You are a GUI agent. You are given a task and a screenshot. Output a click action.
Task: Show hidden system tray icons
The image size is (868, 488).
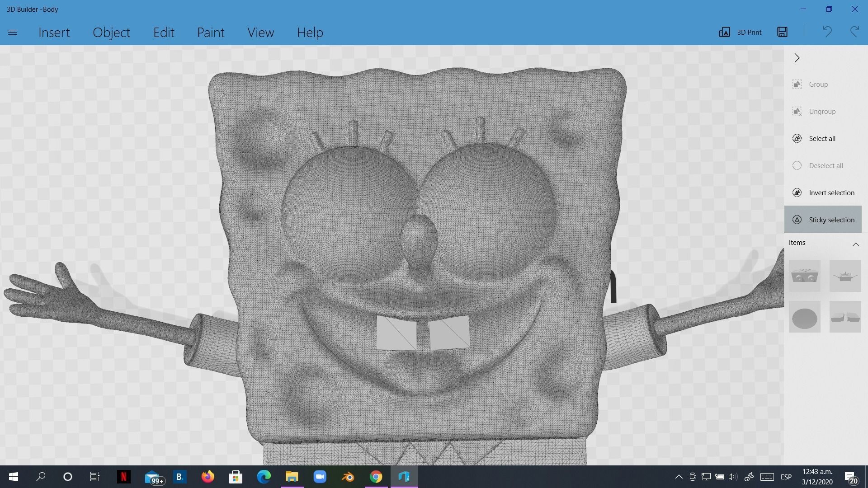click(679, 477)
